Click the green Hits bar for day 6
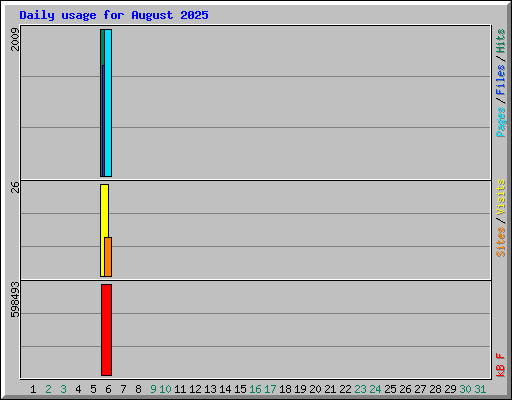The height and width of the screenshot is (400, 512). pos(102,103)
